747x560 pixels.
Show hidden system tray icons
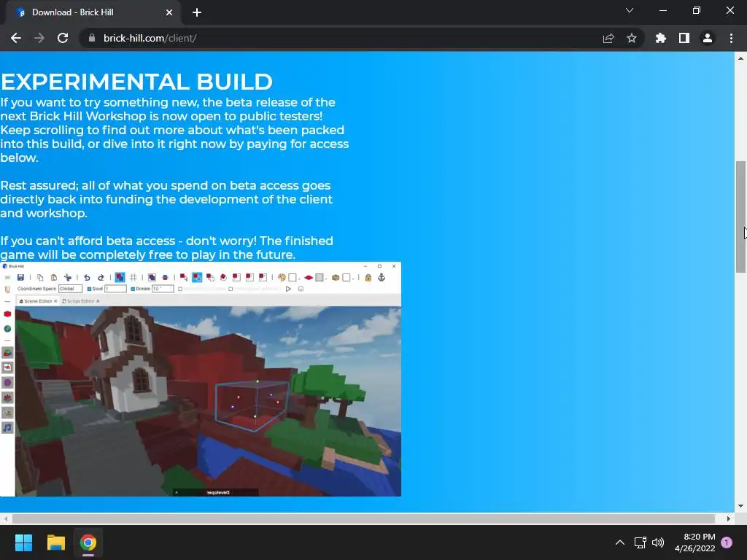click(x=620, y=542)
